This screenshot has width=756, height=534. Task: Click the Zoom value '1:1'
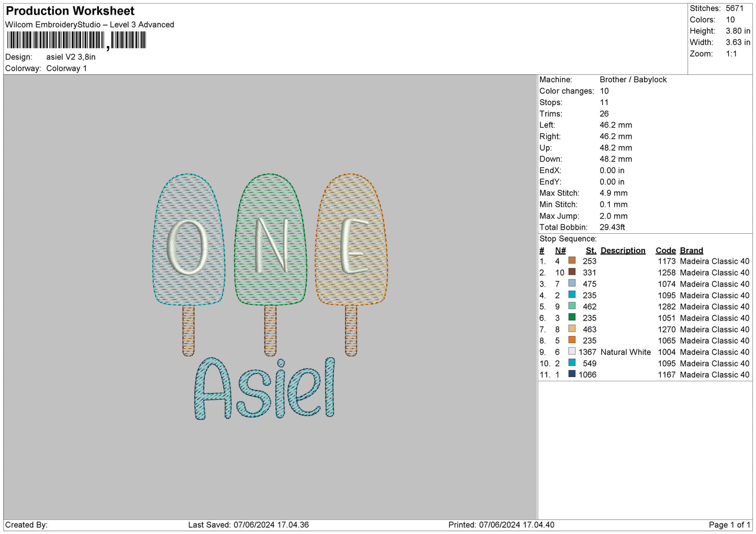tap(731, 54)
